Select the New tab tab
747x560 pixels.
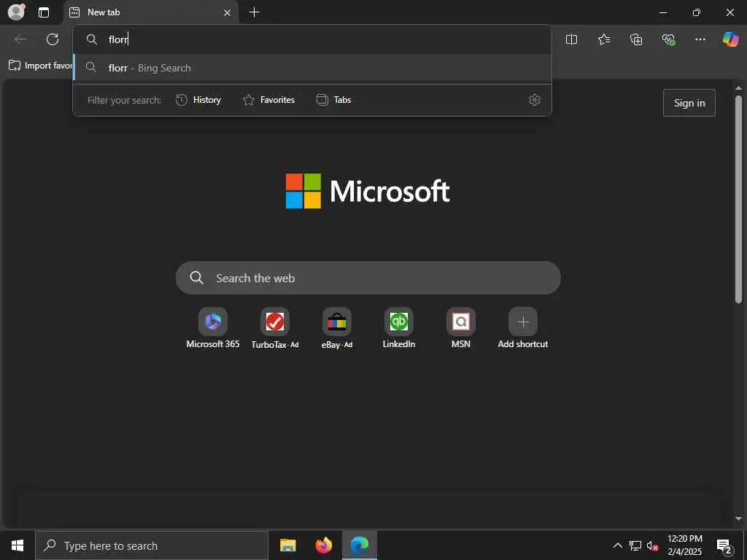(x=150, y=12)
